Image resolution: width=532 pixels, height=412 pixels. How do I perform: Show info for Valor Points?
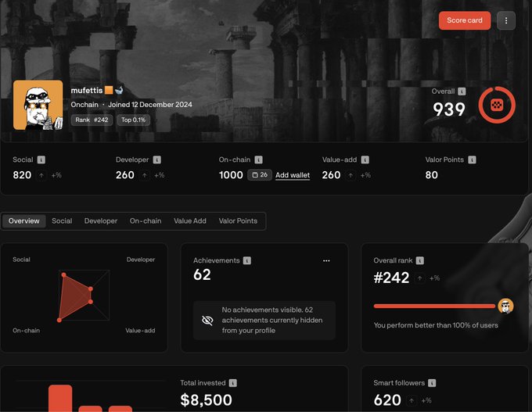472,159
